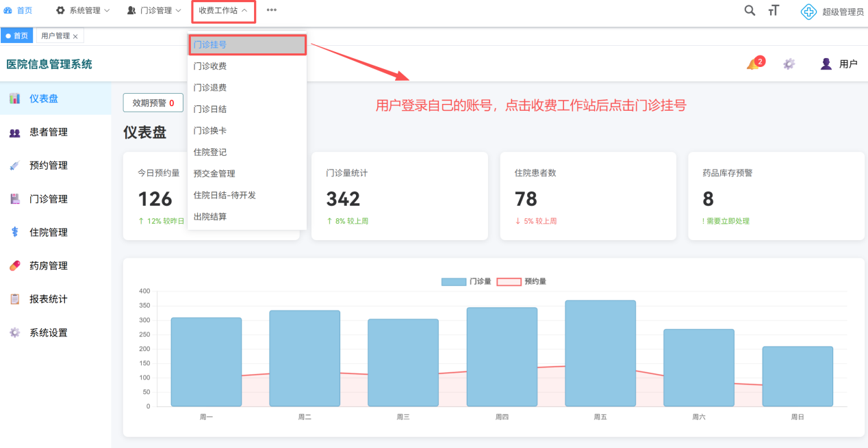
Task: Click the font size adjustment icon
Action: tap(774, 10)
